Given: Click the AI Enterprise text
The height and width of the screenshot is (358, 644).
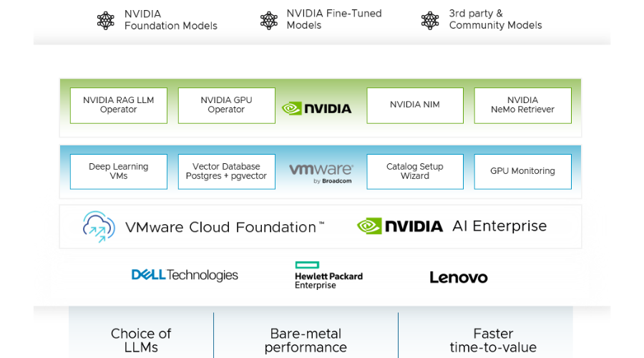Looking at the screenshot, I should (499, 226).
